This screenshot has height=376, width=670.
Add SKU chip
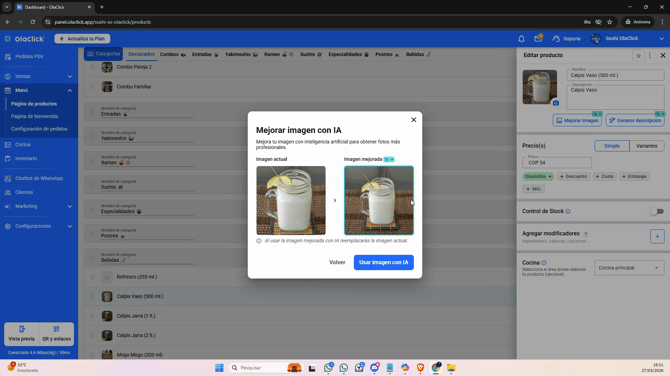pyautogui.click(x=533, y=189)
